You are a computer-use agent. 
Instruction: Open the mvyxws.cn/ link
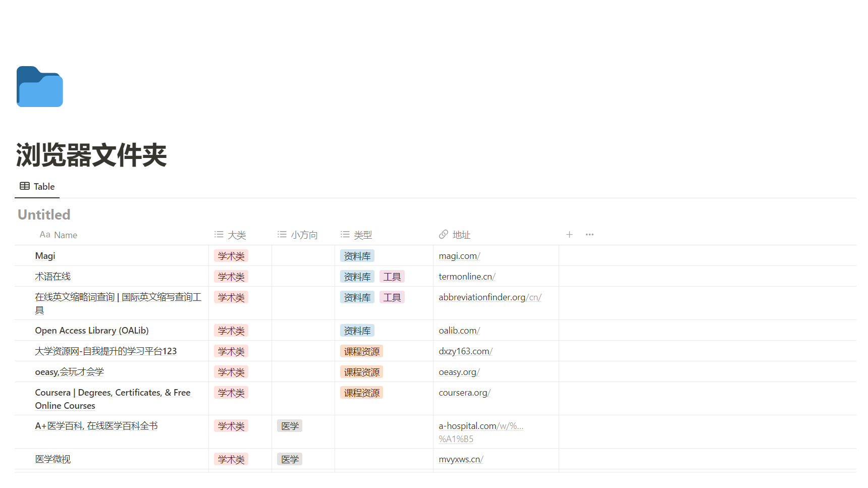point(461,459)
